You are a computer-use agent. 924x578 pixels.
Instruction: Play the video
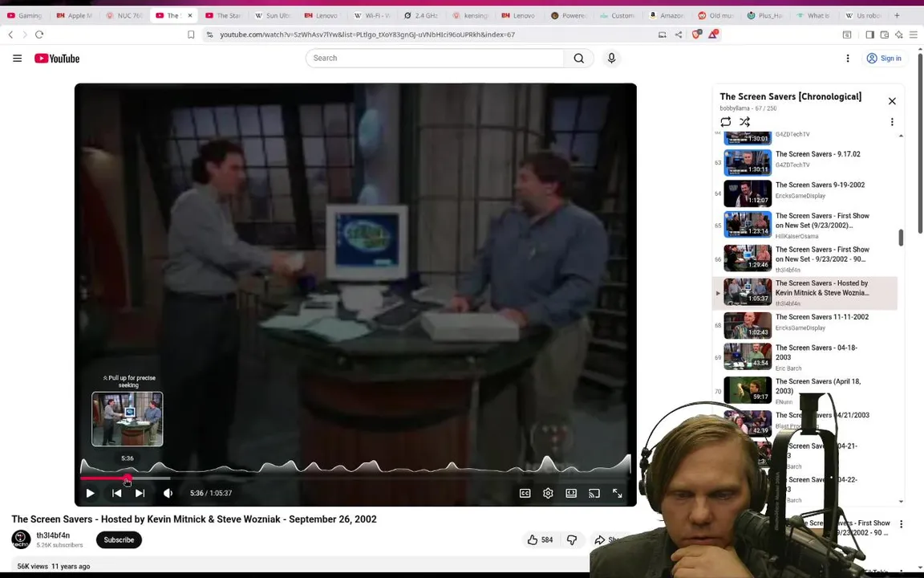pyautogui.click(x=90, y=493)
